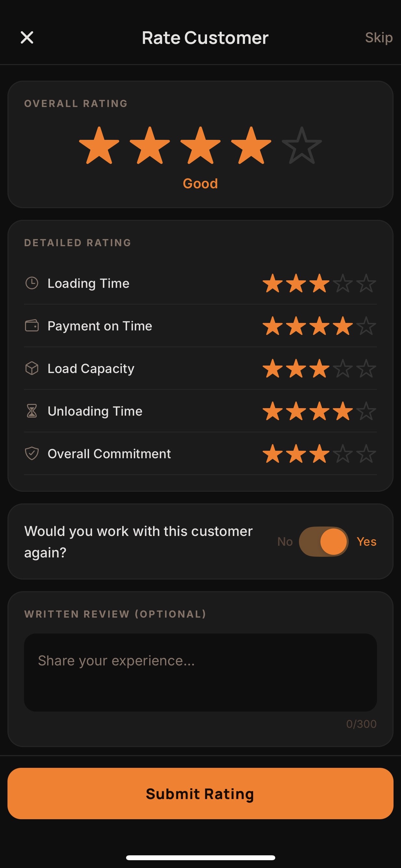Focus the Share your experience field
The width and height of the screenshot is (401, 868).
point(200,673)
